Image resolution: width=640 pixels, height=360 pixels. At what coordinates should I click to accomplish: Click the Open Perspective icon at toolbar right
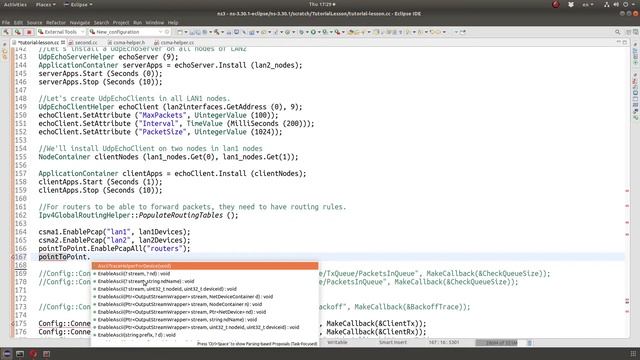coord(629,32)
